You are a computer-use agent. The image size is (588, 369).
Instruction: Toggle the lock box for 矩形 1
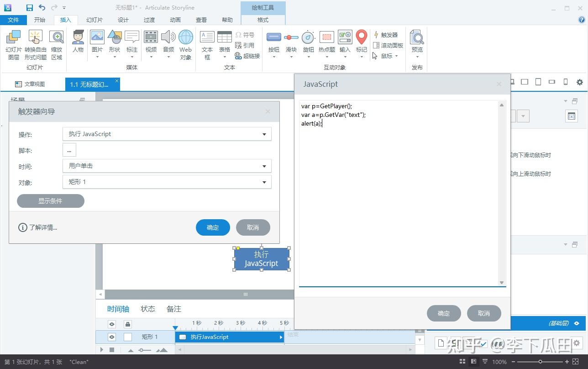(x=128, y=337)
